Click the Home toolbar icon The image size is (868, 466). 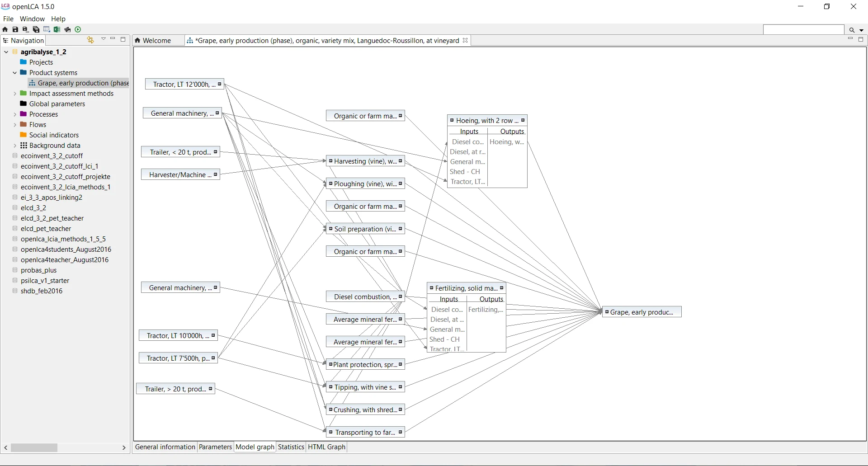[x=5, y=29]
